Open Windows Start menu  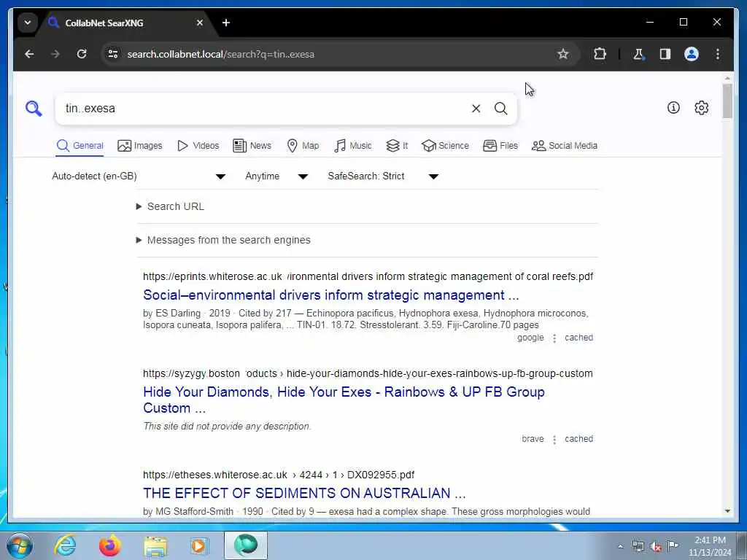20,545
